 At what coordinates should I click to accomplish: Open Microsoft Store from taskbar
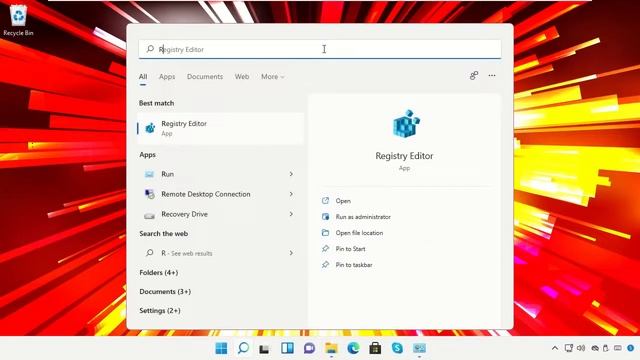[x=375, y=348]
